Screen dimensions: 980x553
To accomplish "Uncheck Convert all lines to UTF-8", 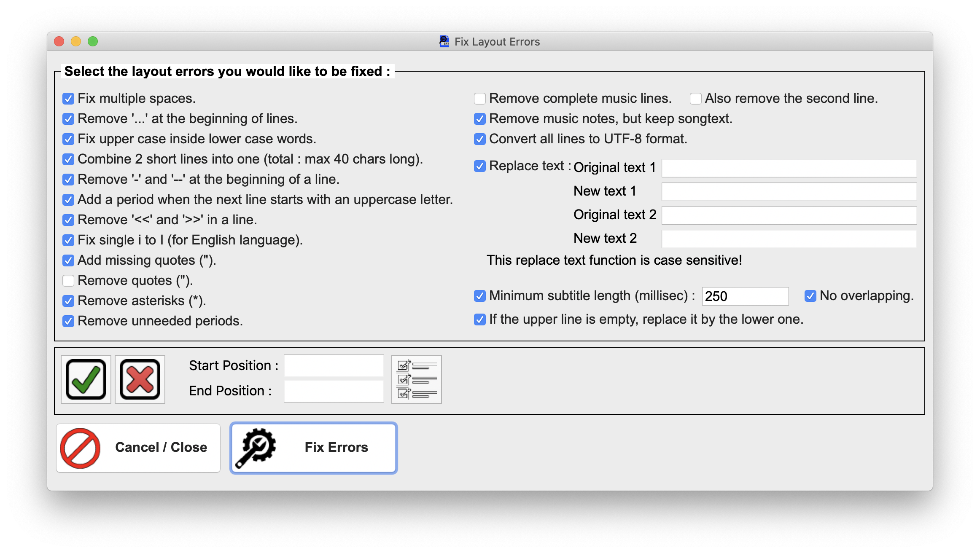I will (x=480, y=139).
